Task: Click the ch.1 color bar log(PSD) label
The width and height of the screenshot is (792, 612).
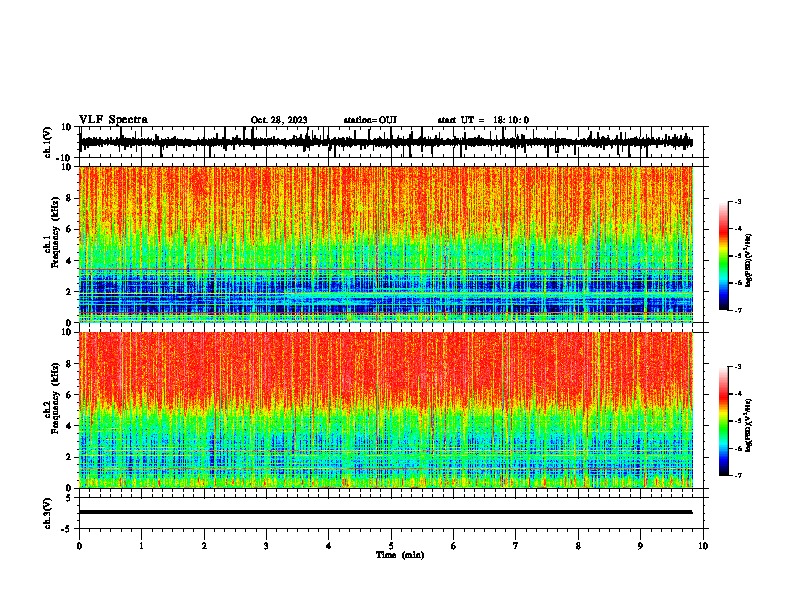Action: coord(748,260)
